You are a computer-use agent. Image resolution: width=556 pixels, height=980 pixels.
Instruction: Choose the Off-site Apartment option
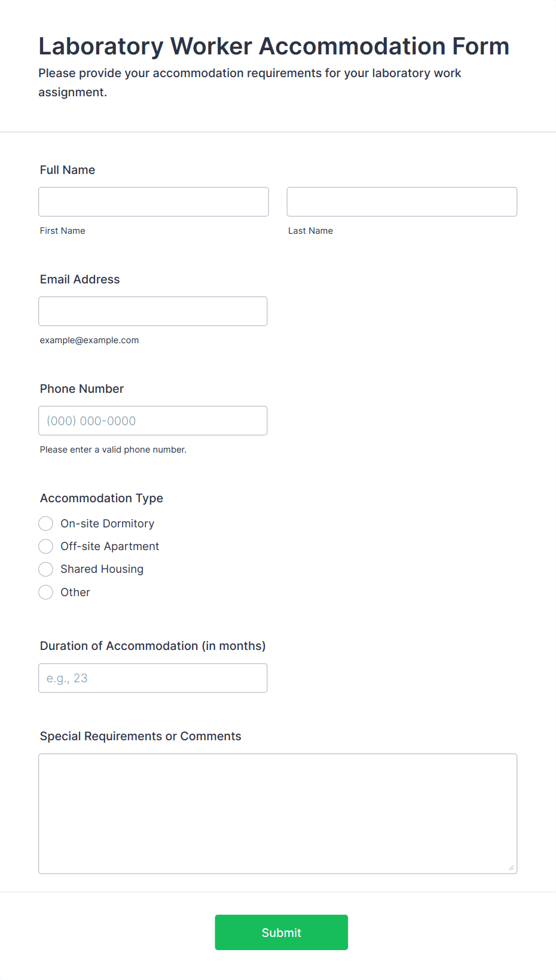click(x=46, y=547)
